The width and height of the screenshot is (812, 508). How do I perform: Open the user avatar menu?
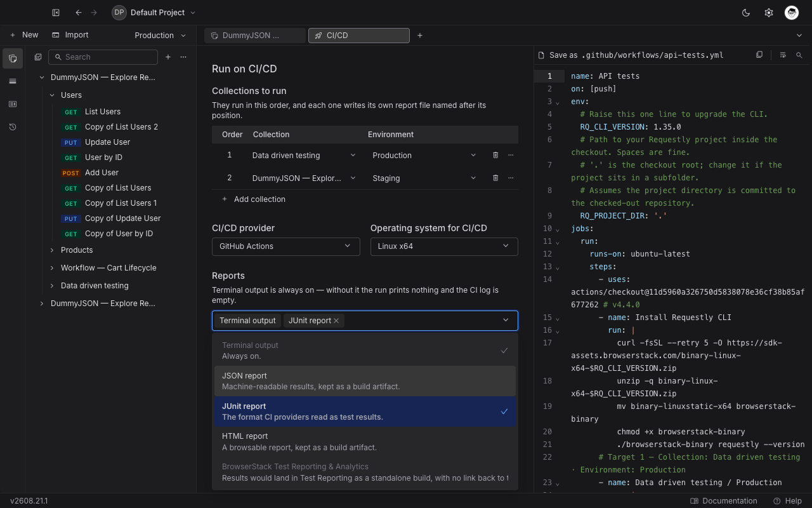(792, 12)
